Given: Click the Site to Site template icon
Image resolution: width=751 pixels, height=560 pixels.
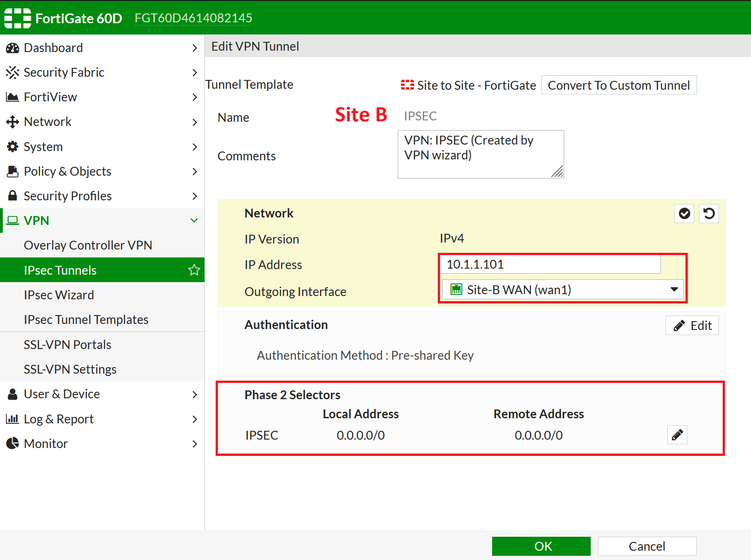Looking at the screenshot, I should pos(408,85).
